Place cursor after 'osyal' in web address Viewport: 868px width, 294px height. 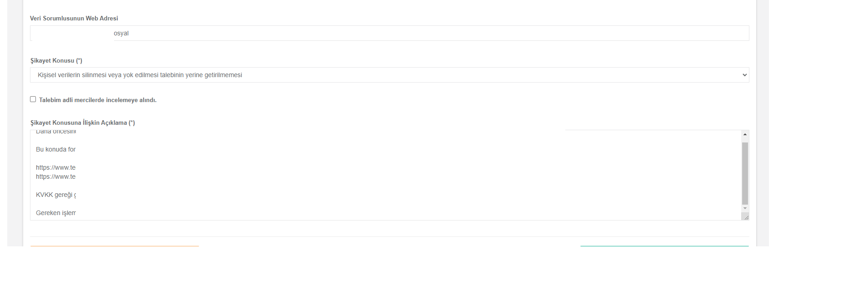[130, 33]
